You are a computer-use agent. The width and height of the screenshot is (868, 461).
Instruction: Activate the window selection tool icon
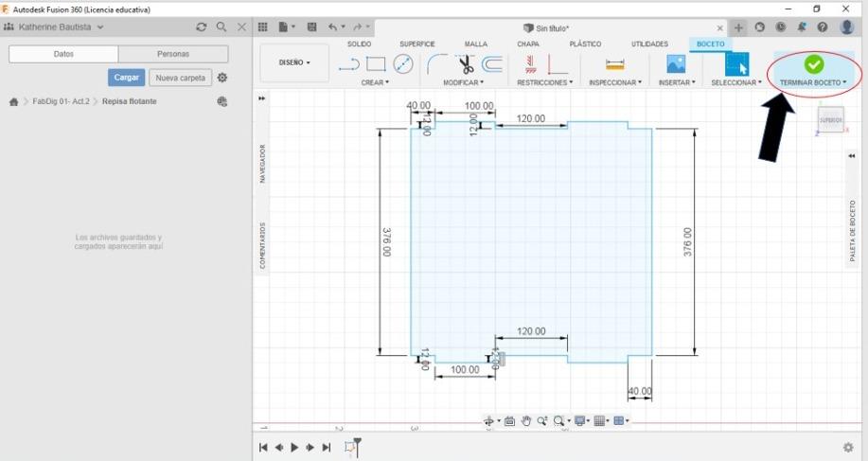tap(736, 64)
